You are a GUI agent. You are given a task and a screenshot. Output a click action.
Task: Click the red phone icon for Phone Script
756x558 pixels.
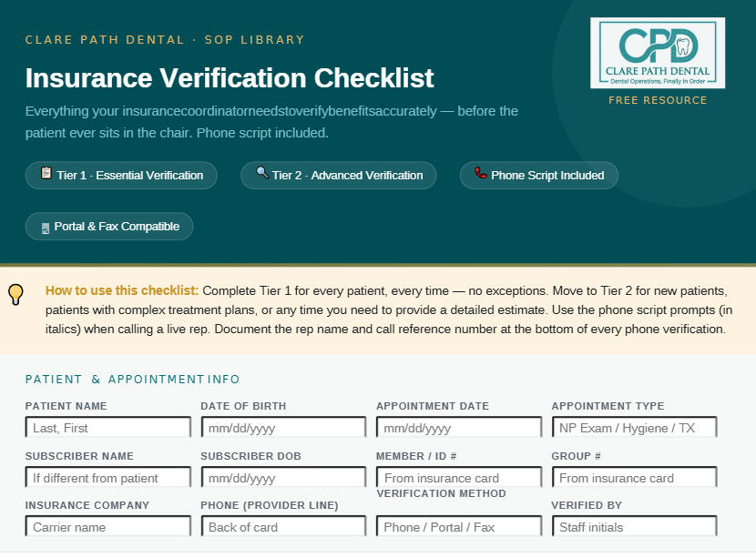coord(480,173)
